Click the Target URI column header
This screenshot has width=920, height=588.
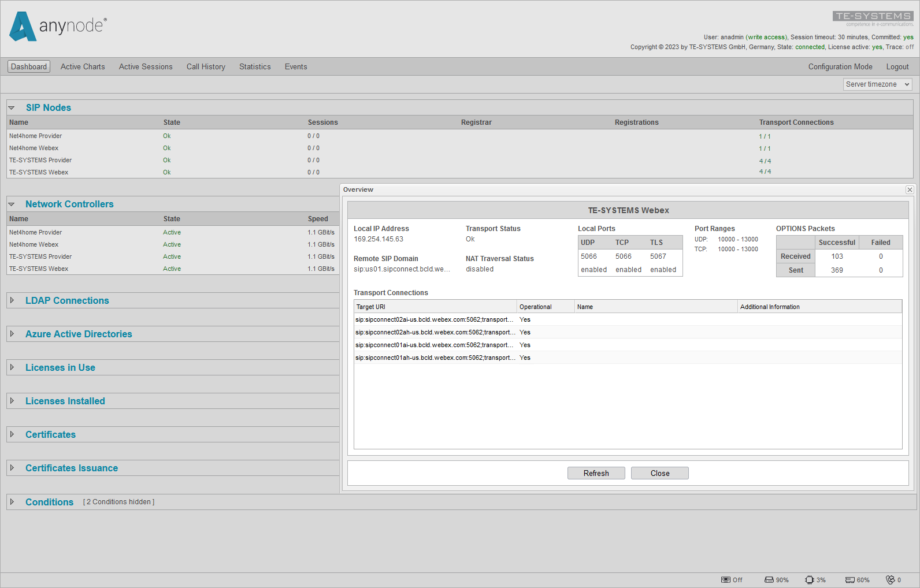435,307
